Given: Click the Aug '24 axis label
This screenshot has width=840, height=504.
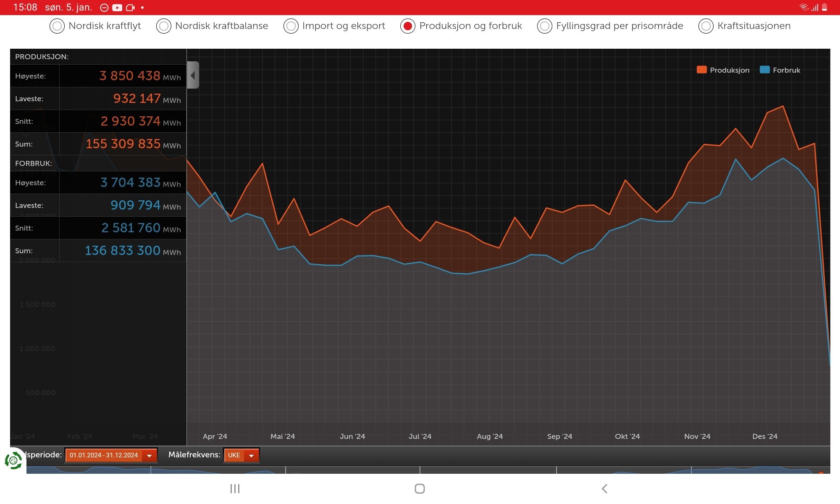Looking at the screenshot, I should point(490,436).
